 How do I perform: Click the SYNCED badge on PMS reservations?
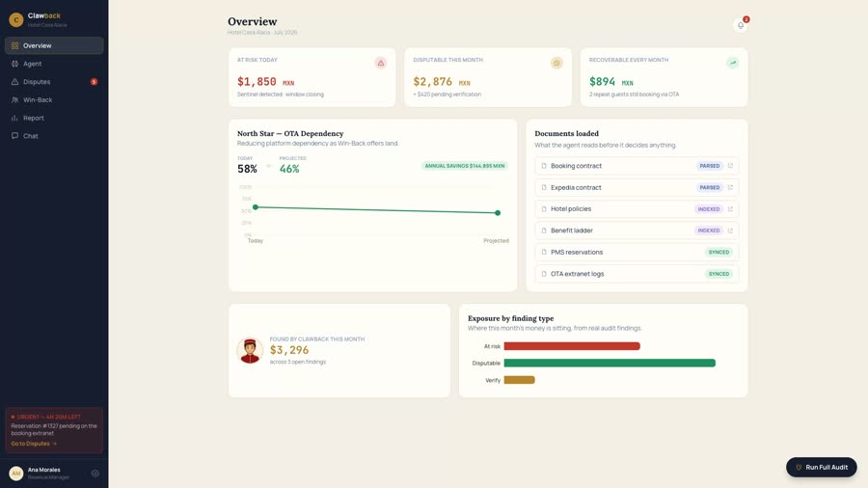(719, 252)
